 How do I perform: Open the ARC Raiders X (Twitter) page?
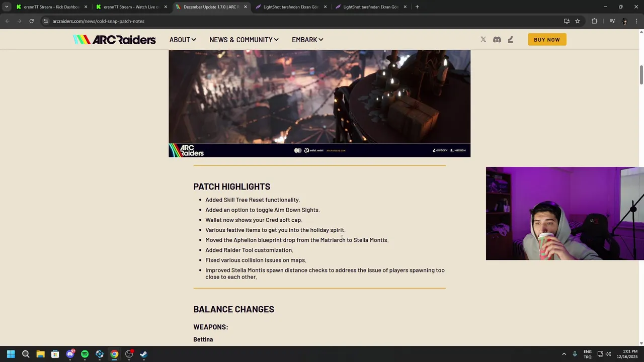coord(483,40)
